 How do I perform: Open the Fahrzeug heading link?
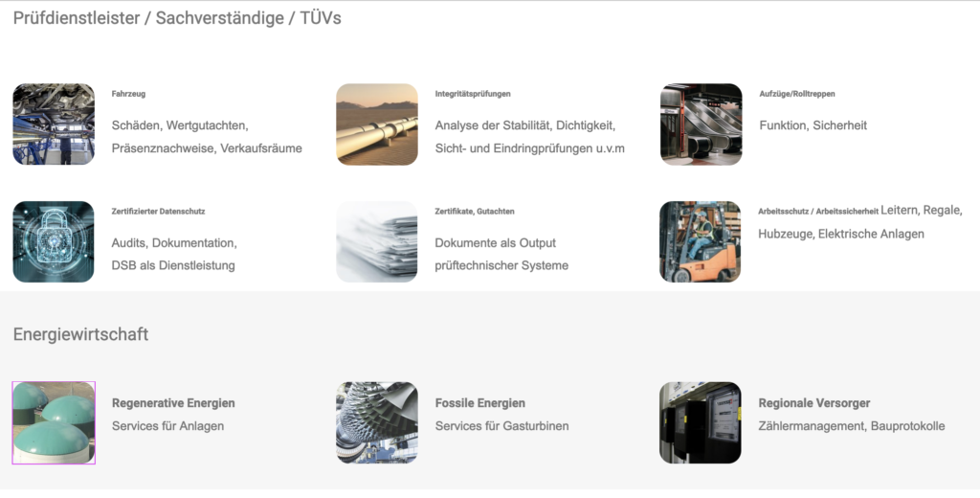pos(128,94)
